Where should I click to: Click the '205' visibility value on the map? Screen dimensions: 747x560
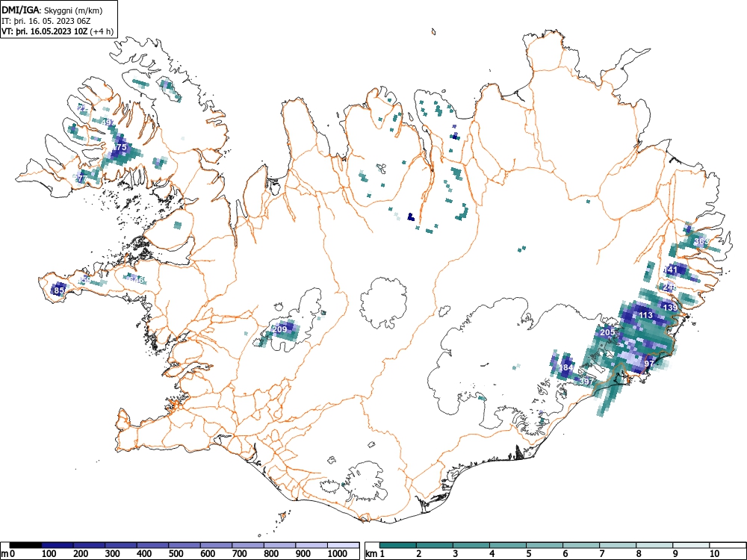point(607,332)
